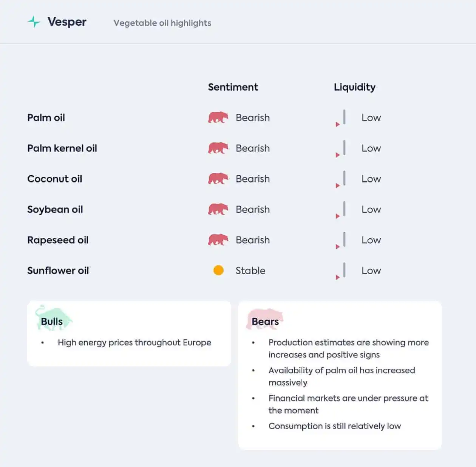Click the Soybean oil bear icon
The height and width of the screenshot is (467, 476).
pos(218,209)
